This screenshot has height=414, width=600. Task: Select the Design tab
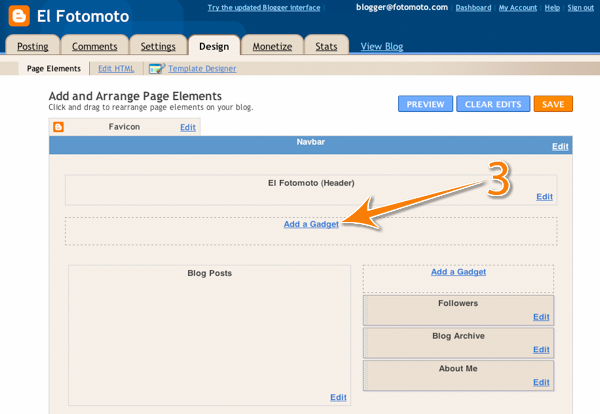[x=214, y=46]
